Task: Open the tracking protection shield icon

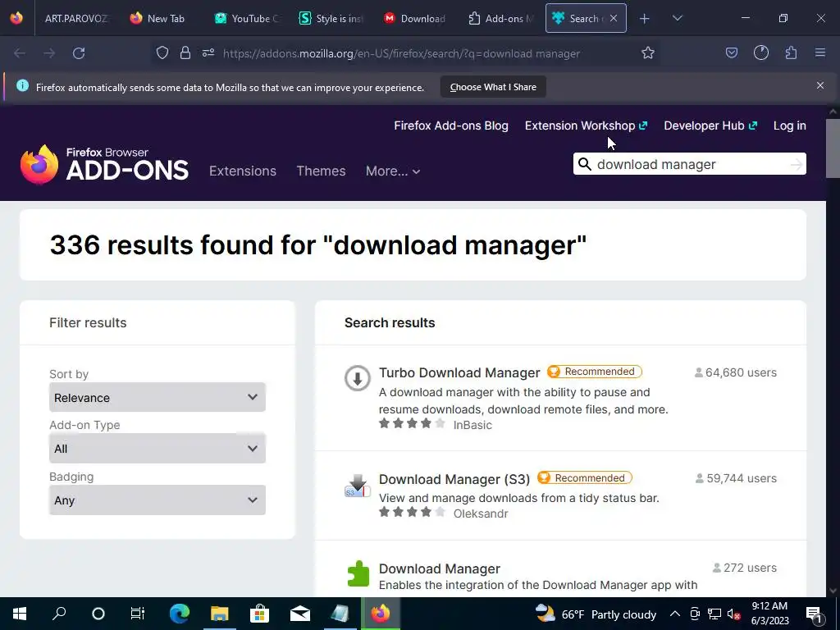Action: 162,53
